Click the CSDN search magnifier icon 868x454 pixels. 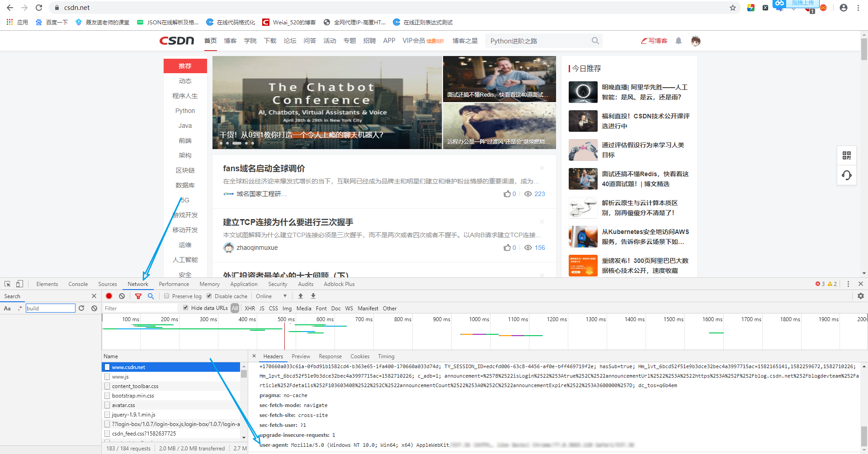pos(595,41)
